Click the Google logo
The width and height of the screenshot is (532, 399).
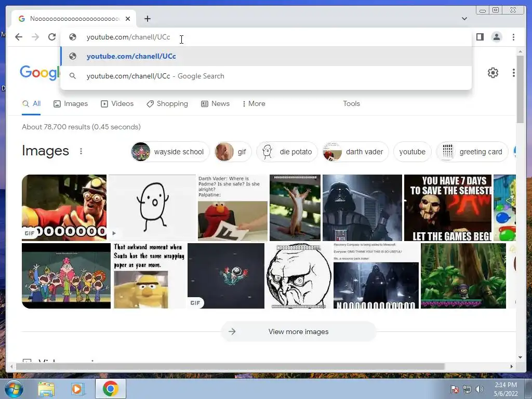(39, 73)
